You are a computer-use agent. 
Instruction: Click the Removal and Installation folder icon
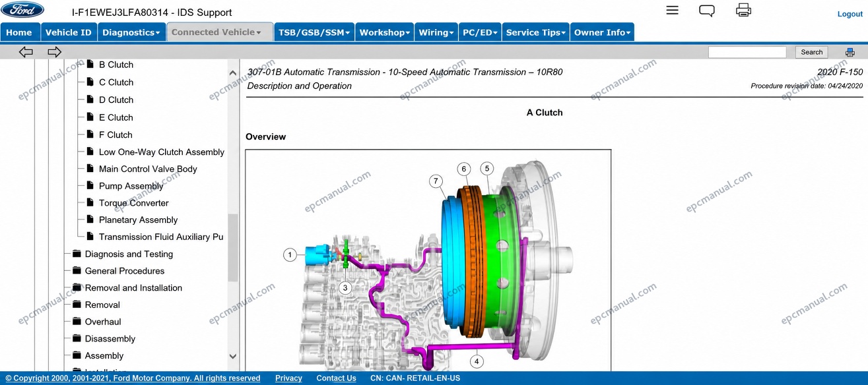coord(77,287)
